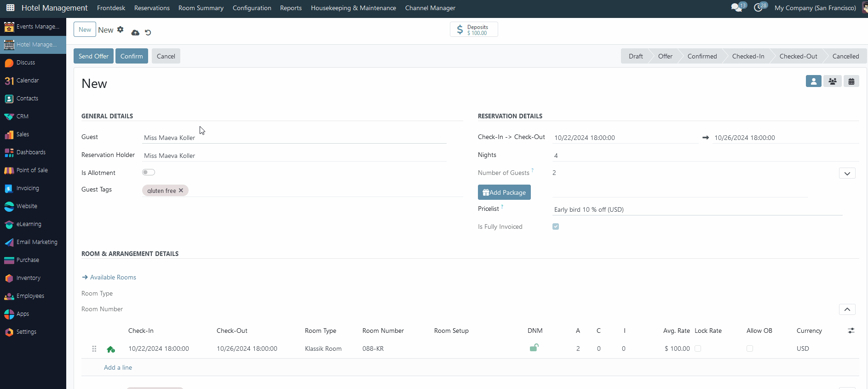The image size is (868, 389).
Task: Open Website app in sidebar
Action: click(x=33, y=206)
